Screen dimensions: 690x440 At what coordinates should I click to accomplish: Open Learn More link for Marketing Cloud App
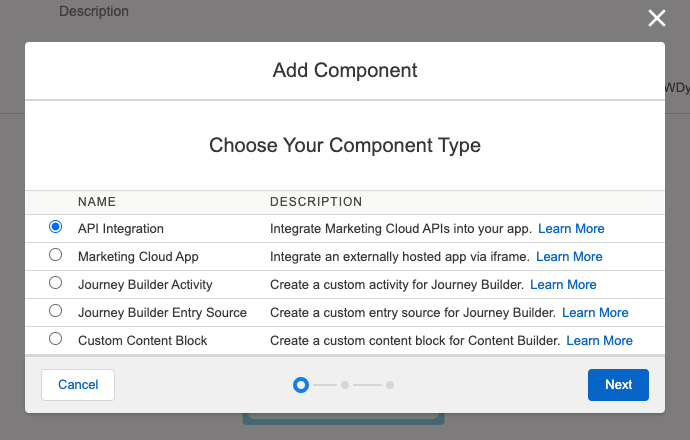point(569,257)
